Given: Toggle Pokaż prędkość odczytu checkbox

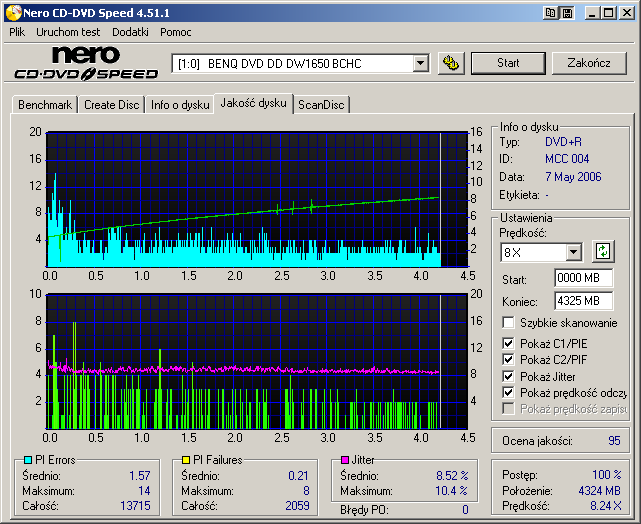Looking at the screenshot, I should point(508,392).
